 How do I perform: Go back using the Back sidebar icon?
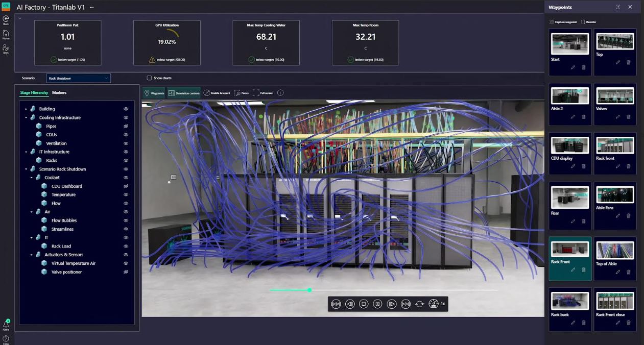tap(6, 20)
